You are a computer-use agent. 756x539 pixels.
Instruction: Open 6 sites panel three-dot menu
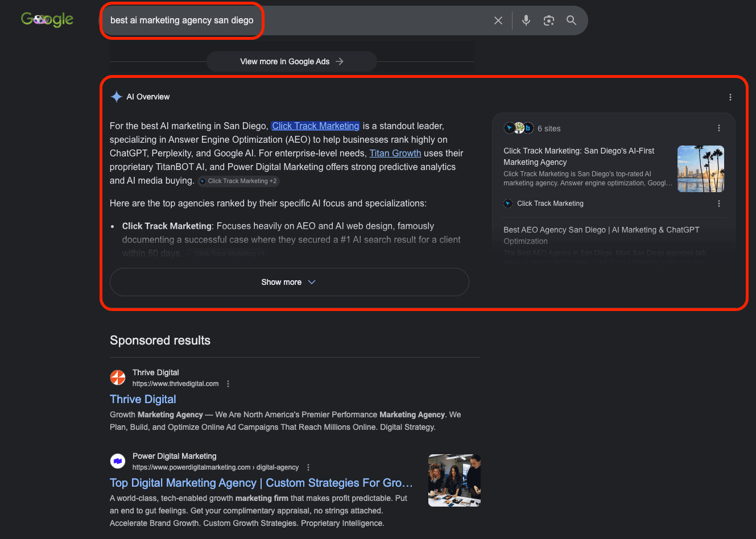pyautogui.click(x=719, y=128)
